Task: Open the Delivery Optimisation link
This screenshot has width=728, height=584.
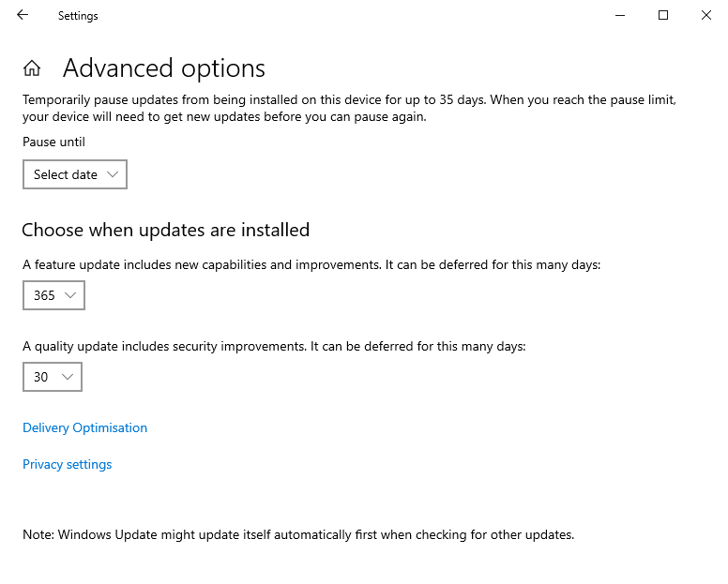Action: tap(84, 427)
